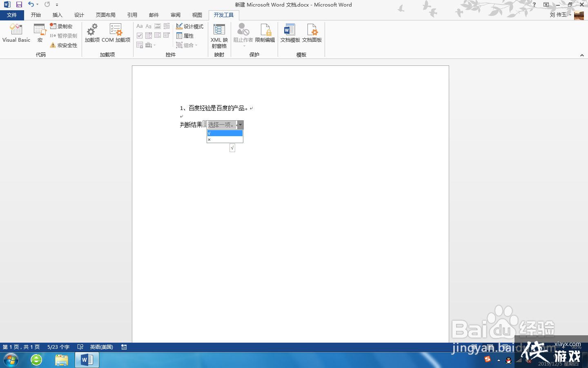Click the 暂停录制 pause recording button
The height and width of the screenshot is (368, 588).
click(x=64, y=36)
